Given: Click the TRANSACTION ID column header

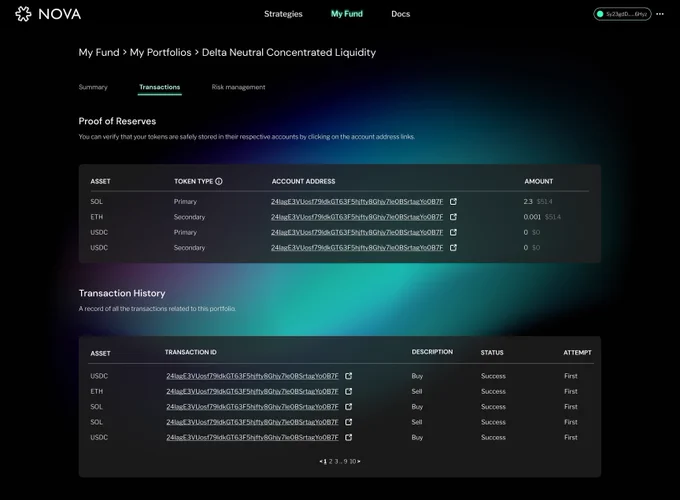Looking at the screenshot, I should tap(191, 352).
